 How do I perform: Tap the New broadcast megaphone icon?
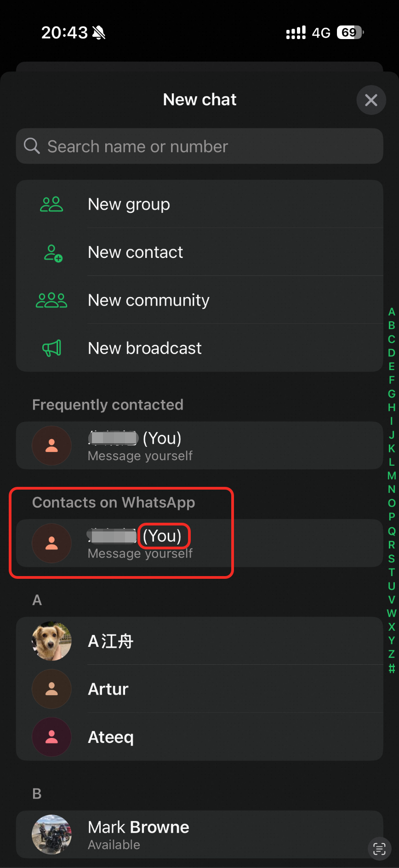pos(51,348)
